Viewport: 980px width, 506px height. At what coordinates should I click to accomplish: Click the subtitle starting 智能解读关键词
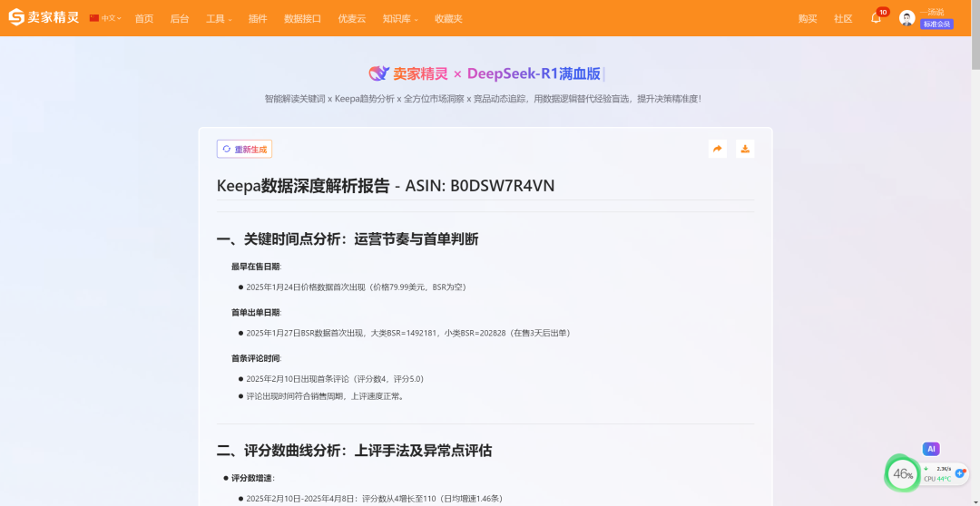click(483, 99)
